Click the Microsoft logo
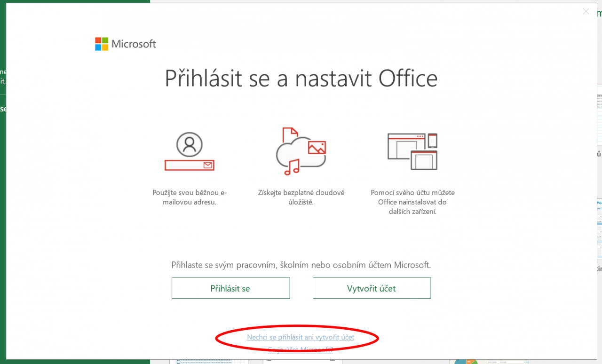The height and width of the screenshot is (364, 602). (x=126, y=44)
